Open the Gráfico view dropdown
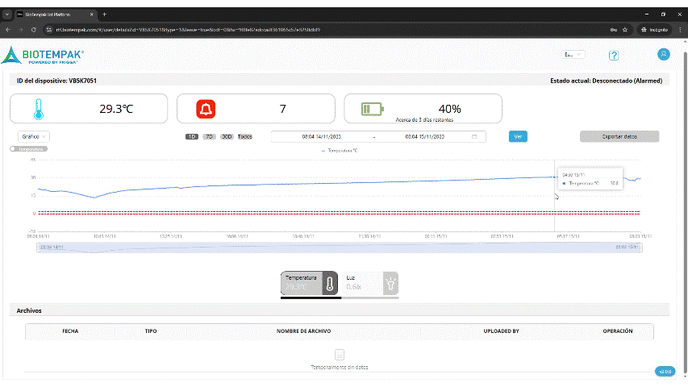 pos(34,136)
